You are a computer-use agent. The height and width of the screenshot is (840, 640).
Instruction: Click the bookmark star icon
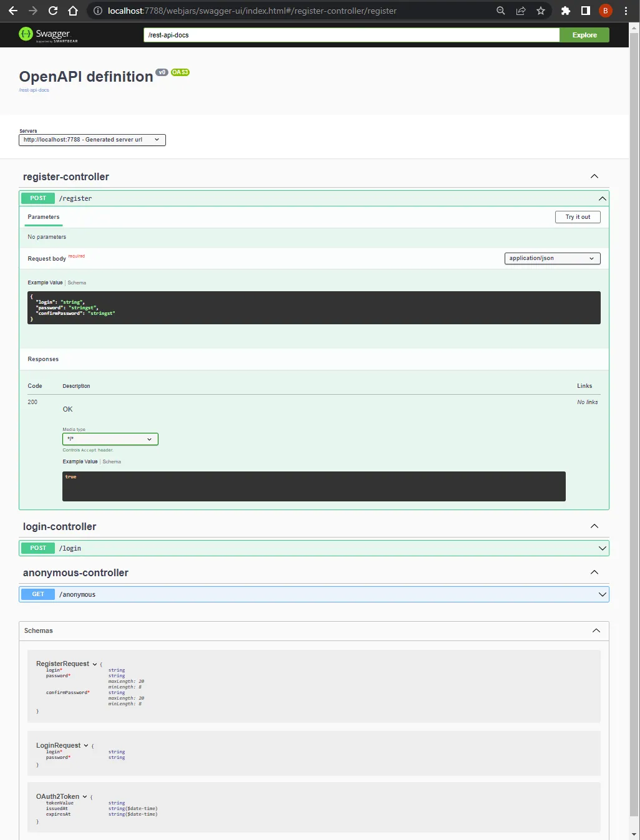pos(540,11)
